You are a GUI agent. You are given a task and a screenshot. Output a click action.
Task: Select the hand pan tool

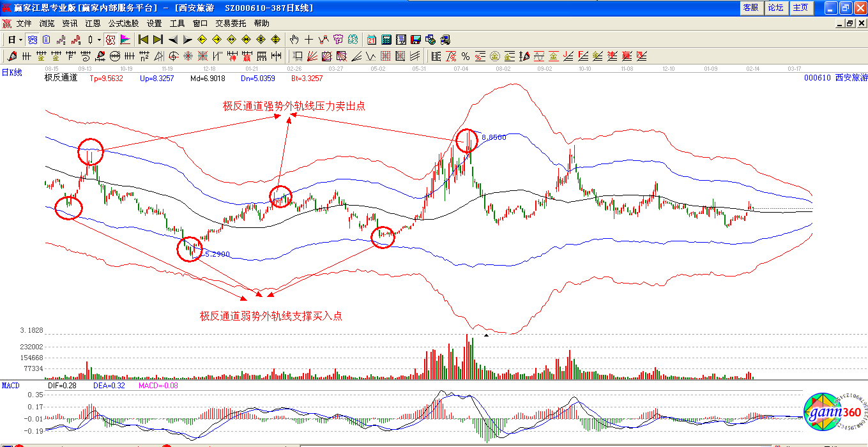293,40
